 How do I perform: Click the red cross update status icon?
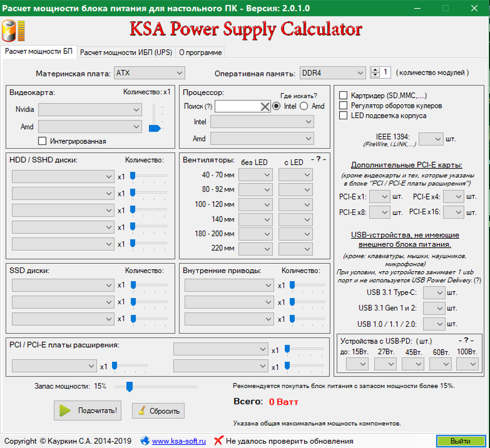[219, 441]
